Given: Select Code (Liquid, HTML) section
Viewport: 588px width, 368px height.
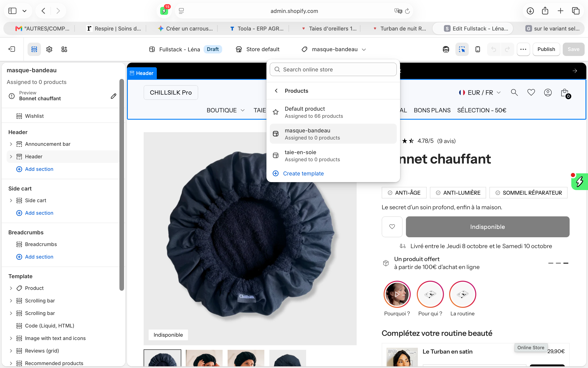Looking at the screenshot, I should 63,325.
